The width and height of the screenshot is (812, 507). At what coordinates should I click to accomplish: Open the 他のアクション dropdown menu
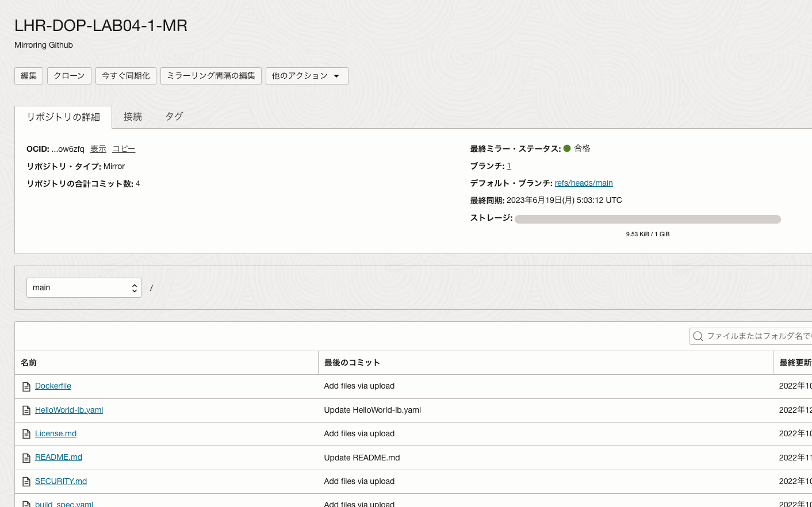click(307, 76)
